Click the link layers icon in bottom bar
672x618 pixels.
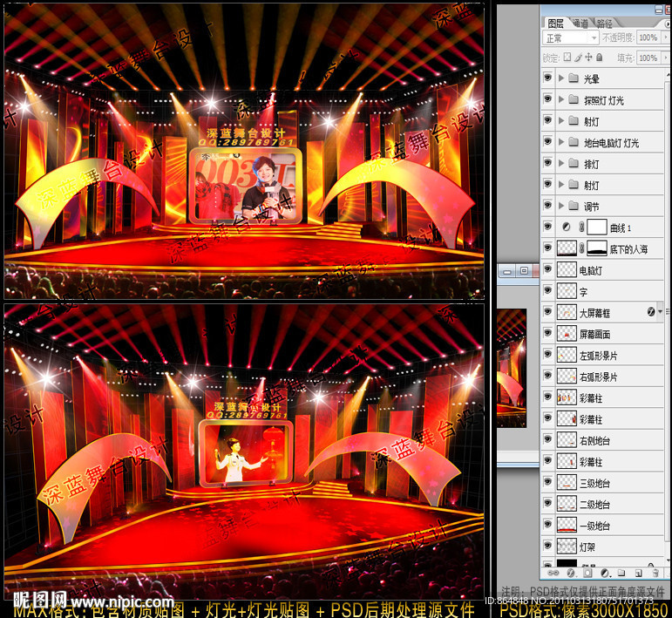point(553,573)
